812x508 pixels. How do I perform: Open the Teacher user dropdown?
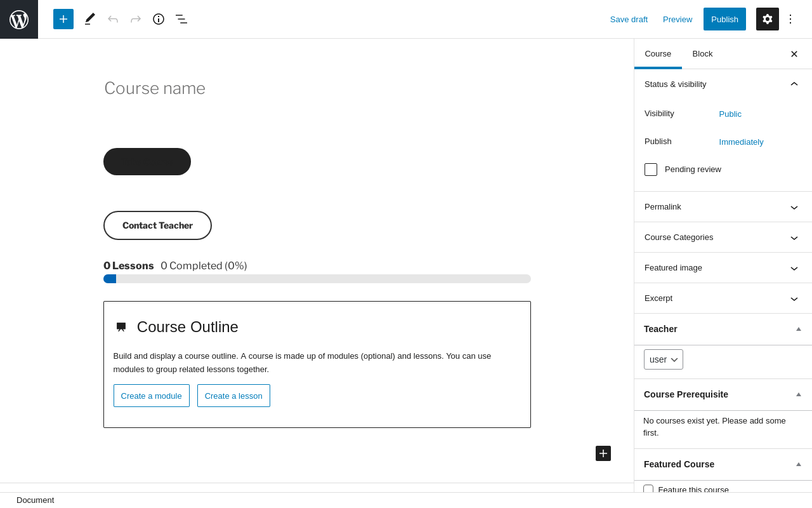pyautogui.click(x=664, y=359)
